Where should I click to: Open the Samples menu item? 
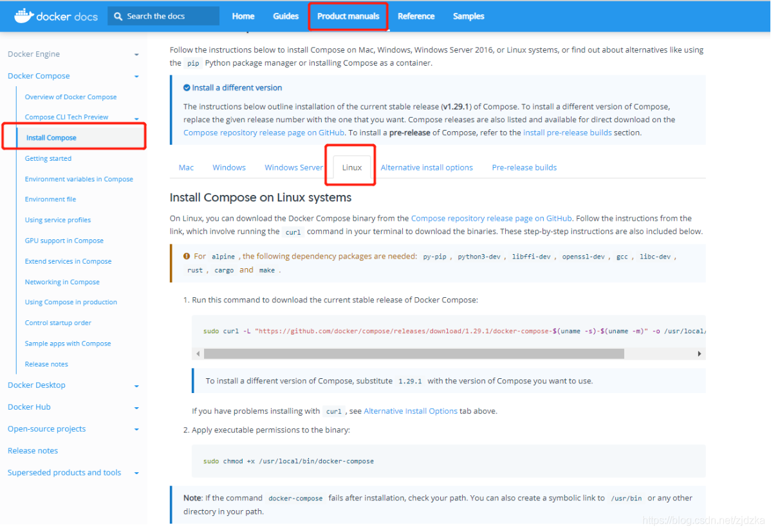[x=469, y=16]
